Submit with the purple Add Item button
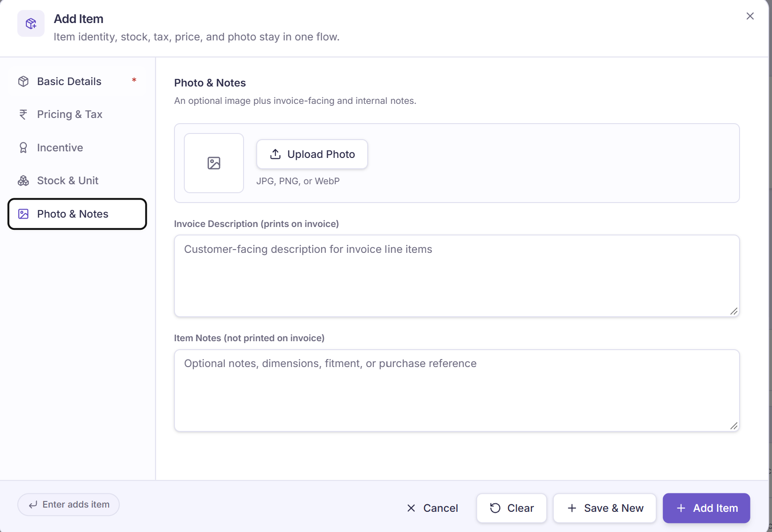This screenshot has height=532, width=772. (x=706, y=508)
